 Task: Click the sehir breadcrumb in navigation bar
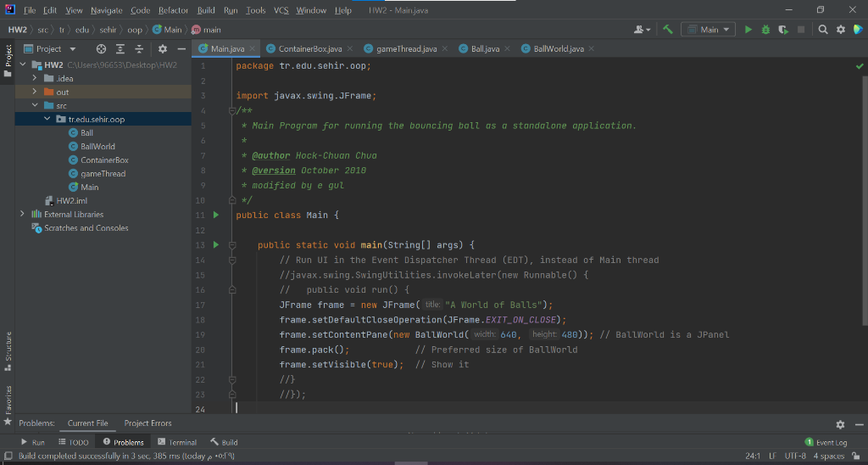point(108,30)
